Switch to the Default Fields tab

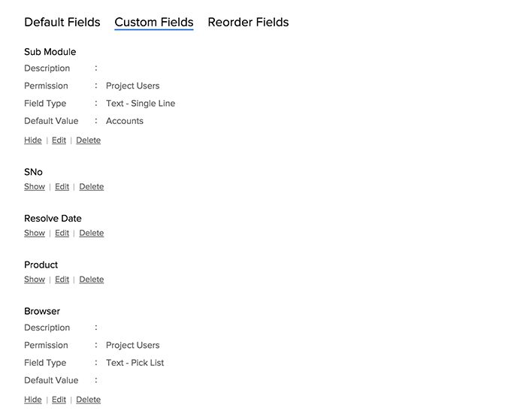click(62, 23)
